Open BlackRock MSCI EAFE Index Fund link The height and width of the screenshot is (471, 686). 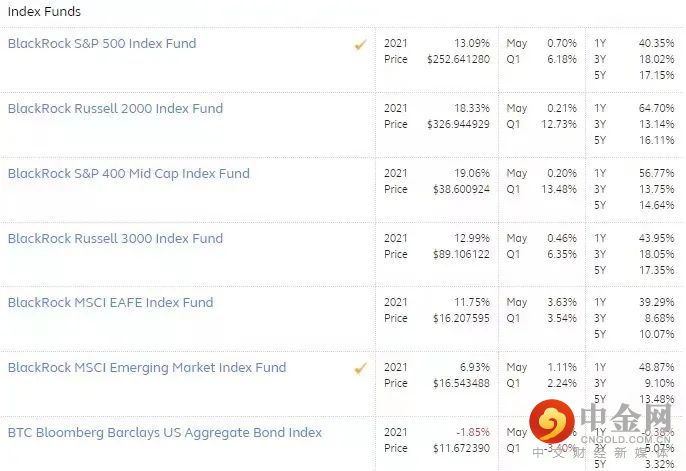click(110, 303)
